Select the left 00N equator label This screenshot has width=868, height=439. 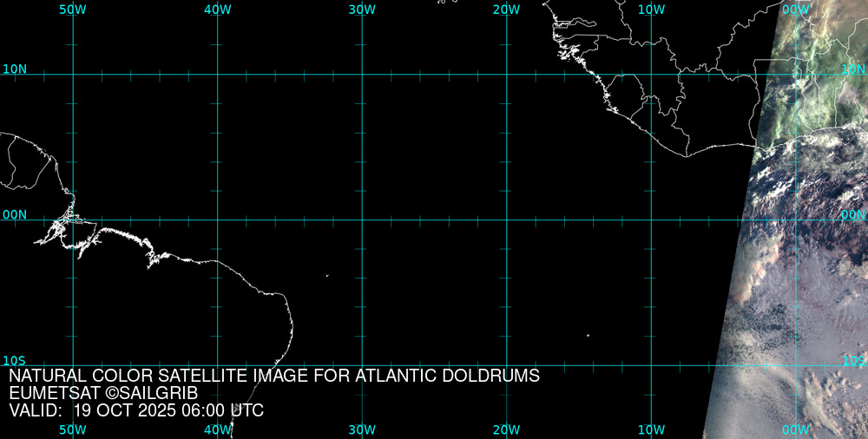[15, 214]
